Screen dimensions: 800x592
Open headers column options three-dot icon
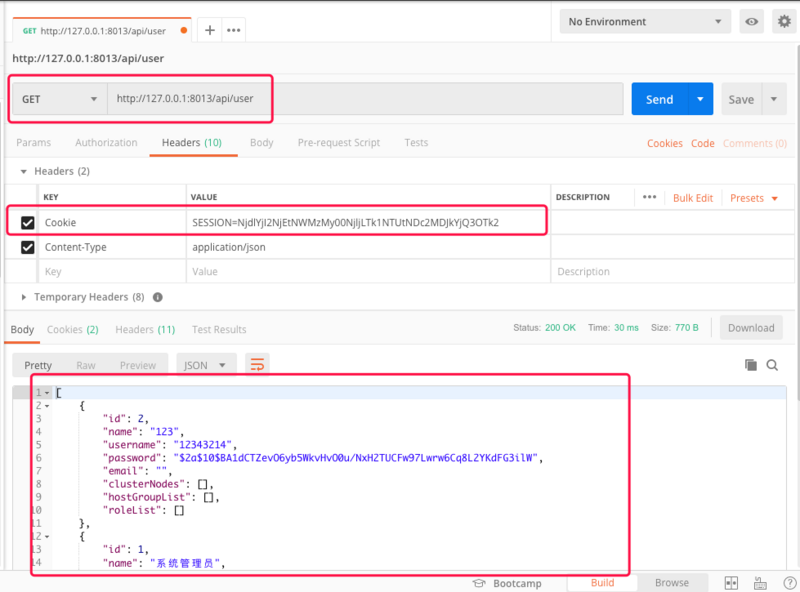pyautogui.click(x=650, y=198)
